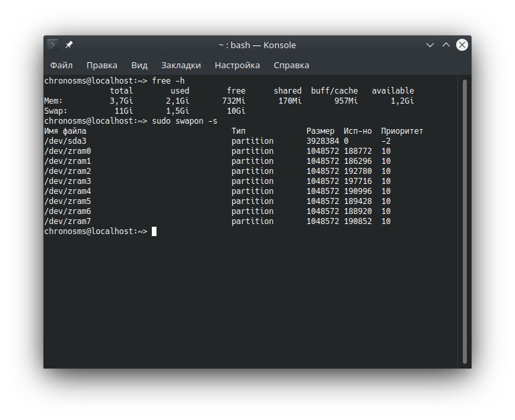Screen dimensions: 515x420
Task: Close the Konsole window
Action: point(461,45)
